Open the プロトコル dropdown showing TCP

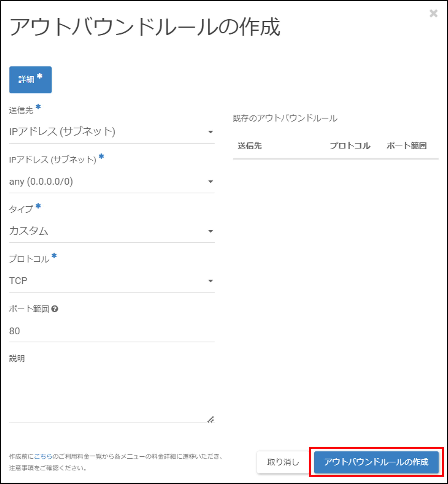(112, 281)
